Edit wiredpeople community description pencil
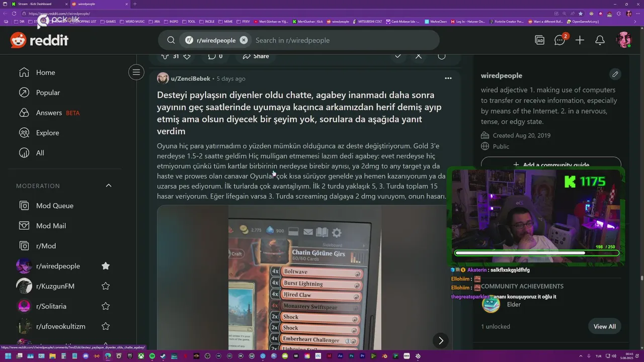 pyautogui.click(x=615, y=74)
